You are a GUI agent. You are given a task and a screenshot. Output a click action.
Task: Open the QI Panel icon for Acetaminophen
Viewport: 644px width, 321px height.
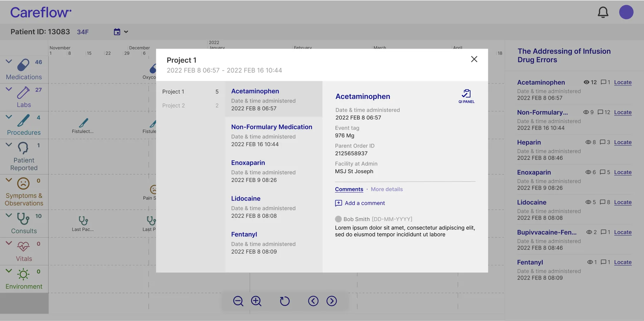point(466,96)
